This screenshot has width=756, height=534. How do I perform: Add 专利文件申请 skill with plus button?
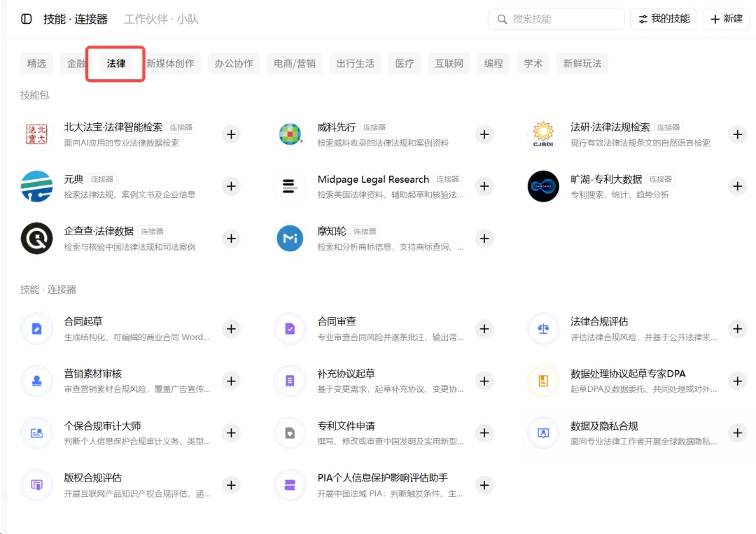tap(484, 433)
